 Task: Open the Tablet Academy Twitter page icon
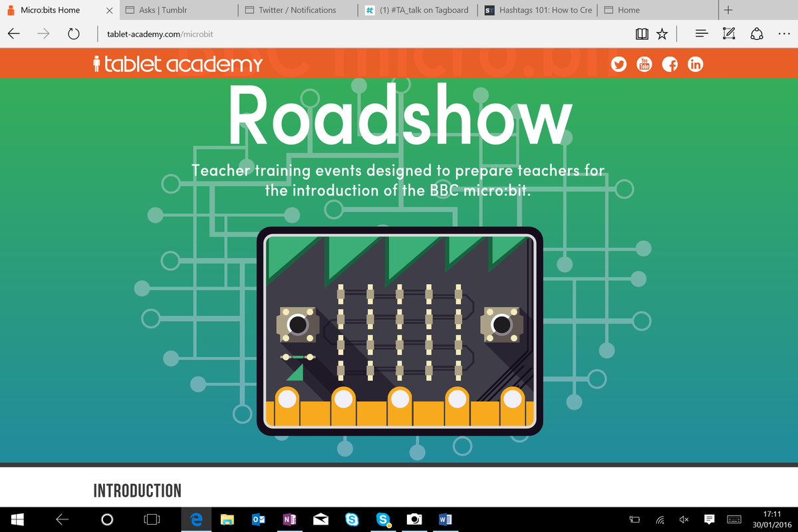[x=618, y=64]
